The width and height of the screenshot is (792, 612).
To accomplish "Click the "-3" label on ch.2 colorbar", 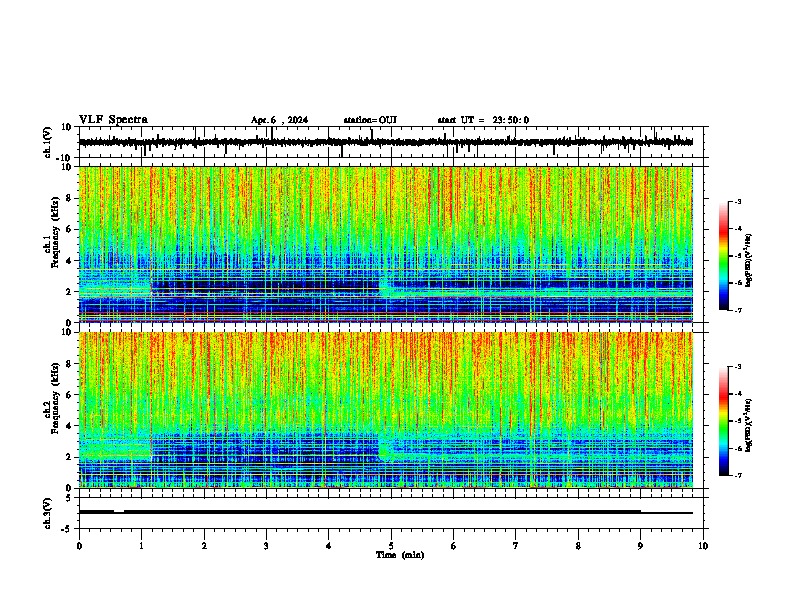I will pos(737,367).
